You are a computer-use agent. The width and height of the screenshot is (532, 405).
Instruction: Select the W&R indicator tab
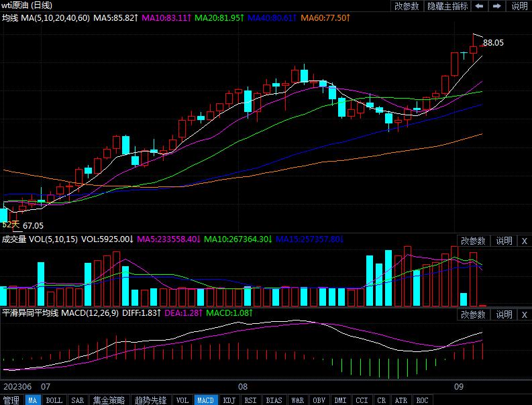tap(297, 400)
